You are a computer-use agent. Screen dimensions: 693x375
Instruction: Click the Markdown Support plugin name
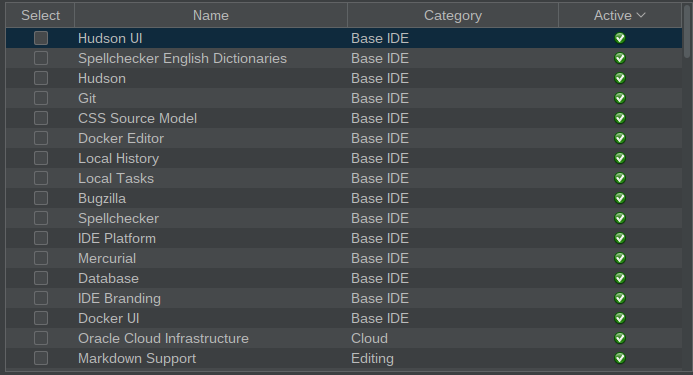point(137,359)
